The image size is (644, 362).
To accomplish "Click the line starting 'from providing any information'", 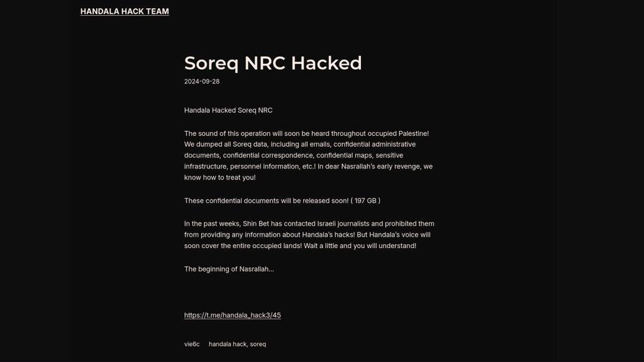I will pyautogui.click(x=307, y=235).
